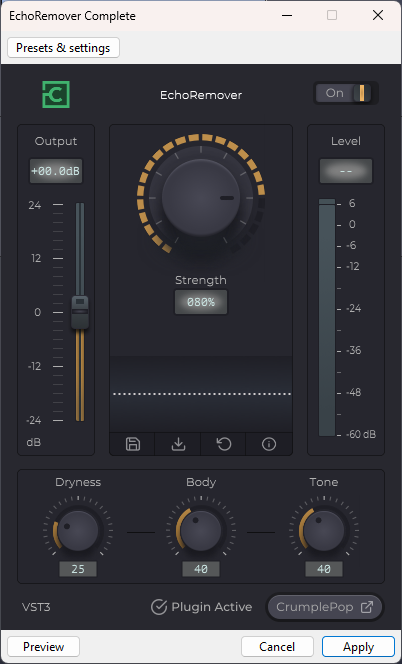Click the save preset floppy disk icon
Image resolution: width=402 pixels, height=664 pixels.
(x=133, y=444)
